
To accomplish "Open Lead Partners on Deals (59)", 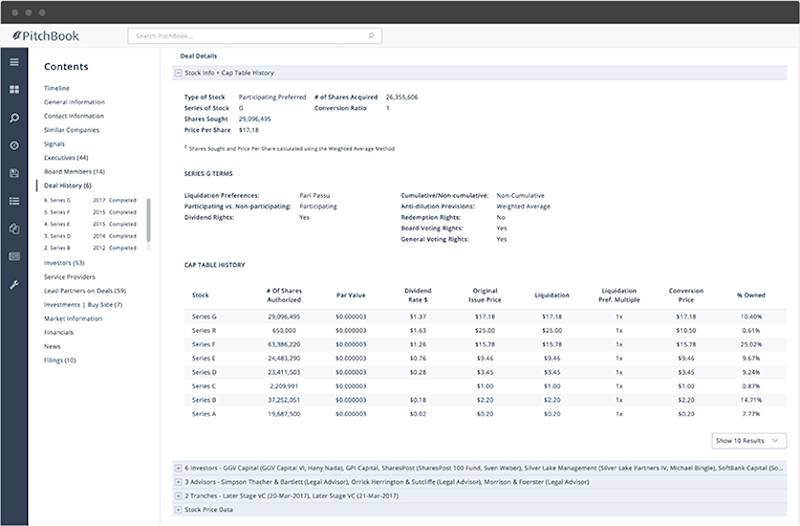I will pyautogui.click(x=85, y=291).
